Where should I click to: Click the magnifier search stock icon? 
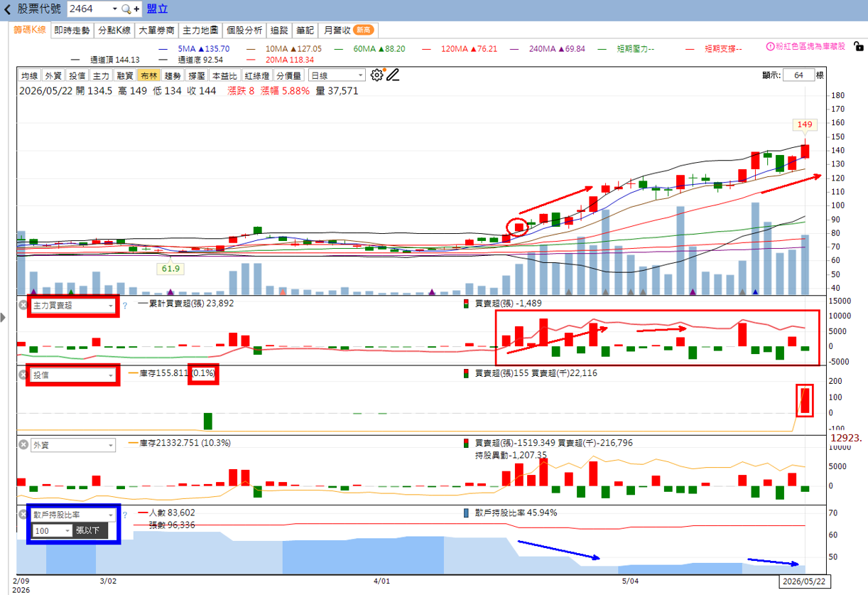[126, 9]
